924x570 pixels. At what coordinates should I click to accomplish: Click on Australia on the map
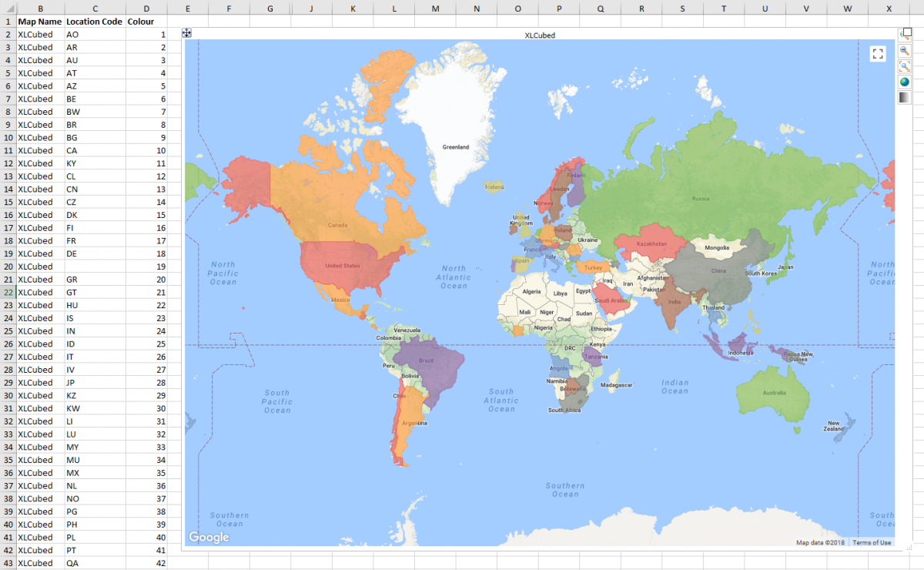772,394
